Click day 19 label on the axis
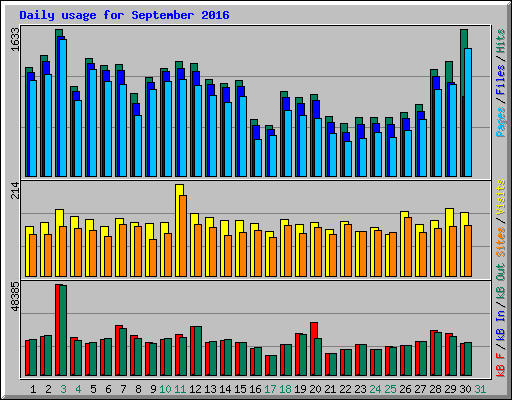 pos(300,389)
